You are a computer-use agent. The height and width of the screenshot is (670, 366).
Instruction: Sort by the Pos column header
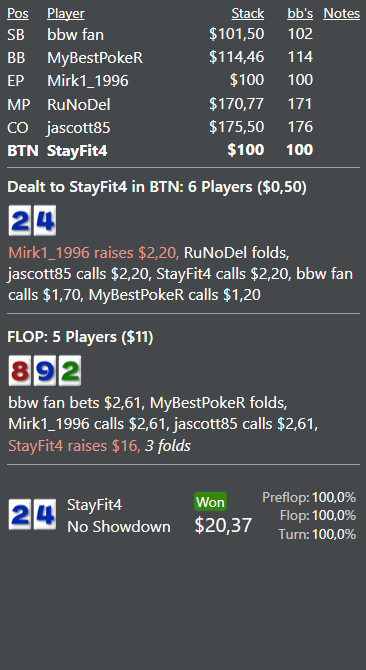tap(18, 14)
